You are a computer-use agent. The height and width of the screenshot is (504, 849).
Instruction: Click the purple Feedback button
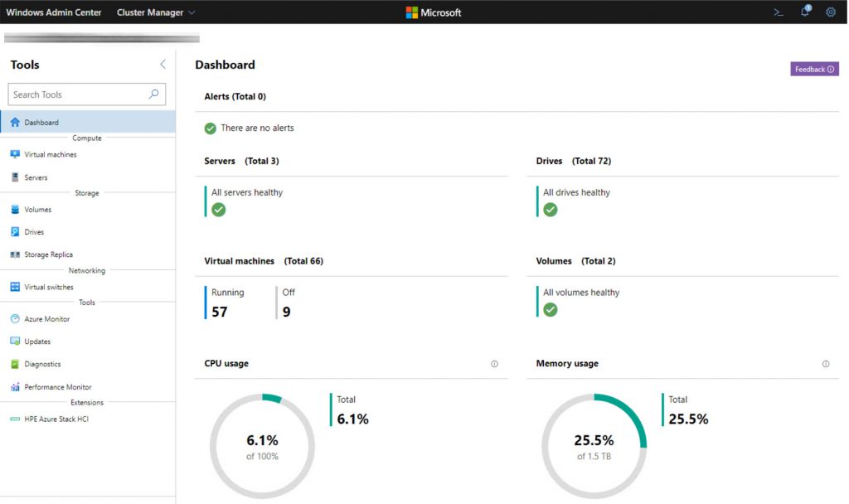click(x=814, y=70)
